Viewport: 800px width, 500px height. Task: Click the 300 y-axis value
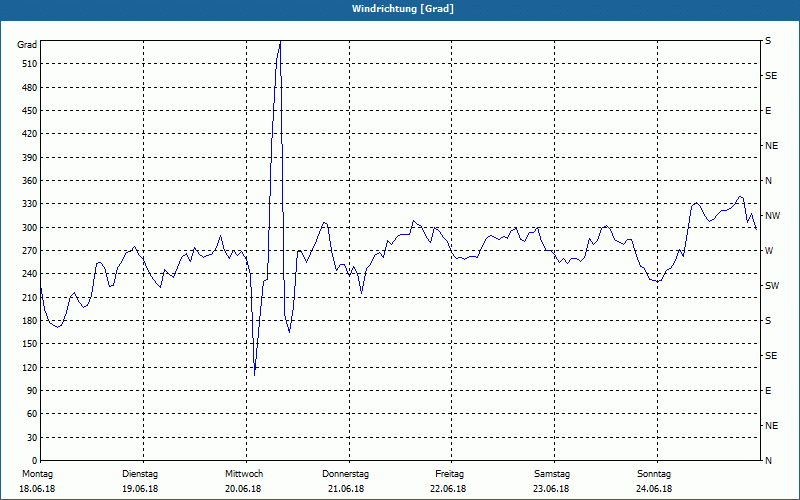[30, 228]
